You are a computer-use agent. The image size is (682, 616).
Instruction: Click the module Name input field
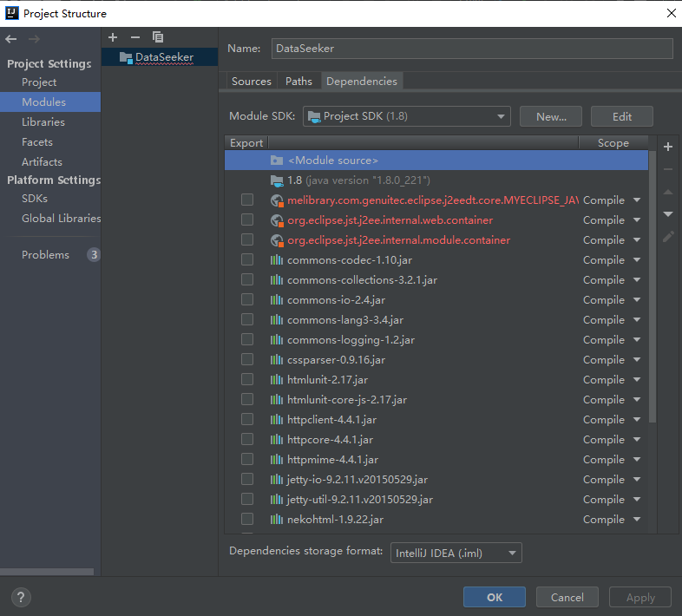coord(472,49)
